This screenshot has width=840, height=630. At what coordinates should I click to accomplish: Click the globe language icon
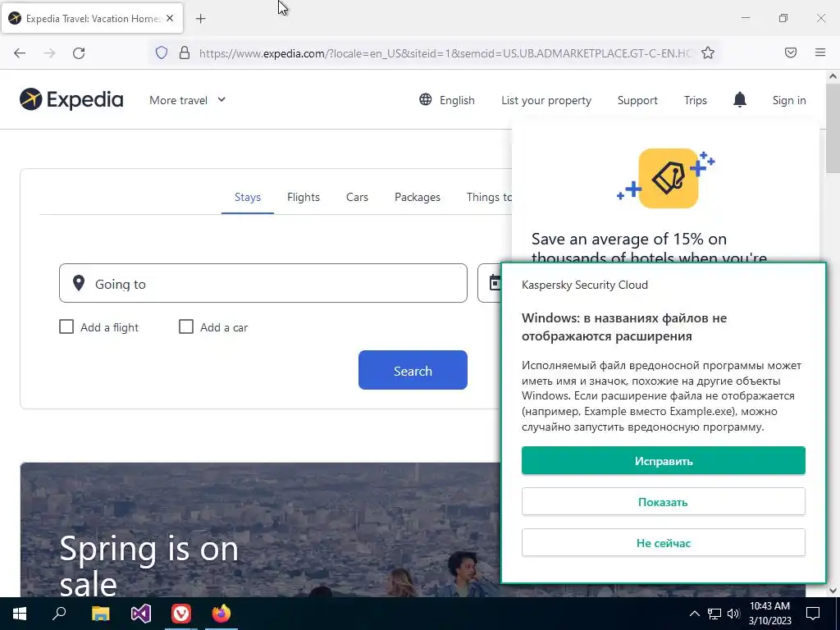click(426, 99)
